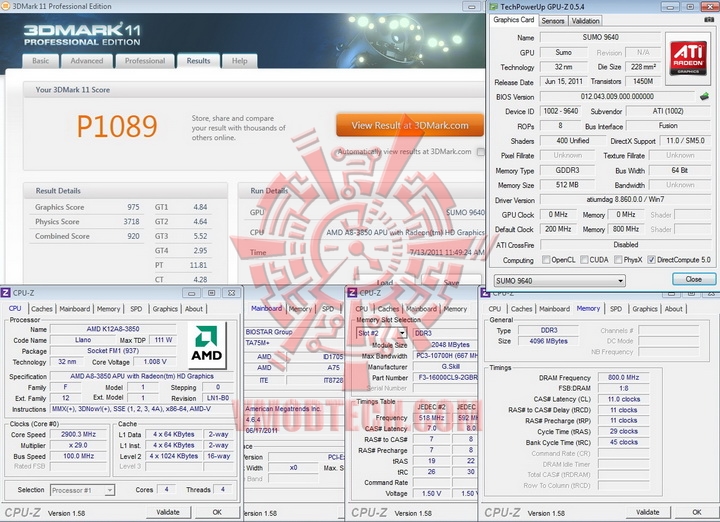This screenshot has width=720, height=522.
Task: Click the Shaders value 400 Unified
Action: point(572,140)
